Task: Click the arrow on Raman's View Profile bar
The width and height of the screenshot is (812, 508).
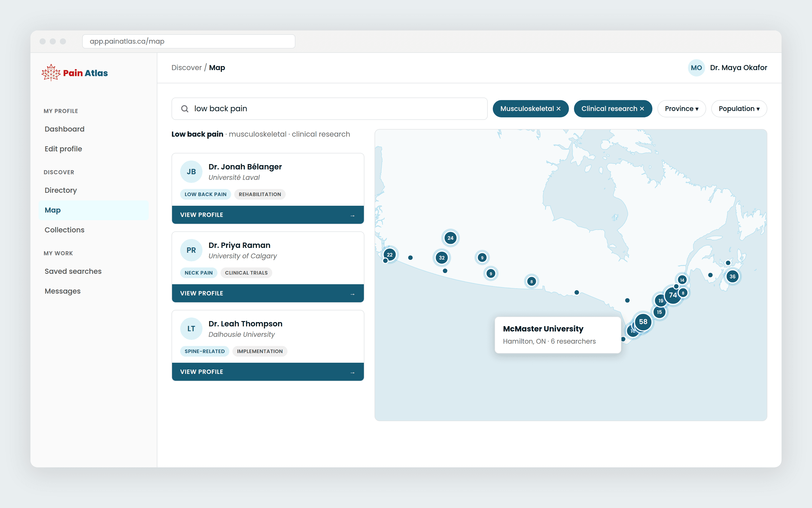Action: pos(352,294)
